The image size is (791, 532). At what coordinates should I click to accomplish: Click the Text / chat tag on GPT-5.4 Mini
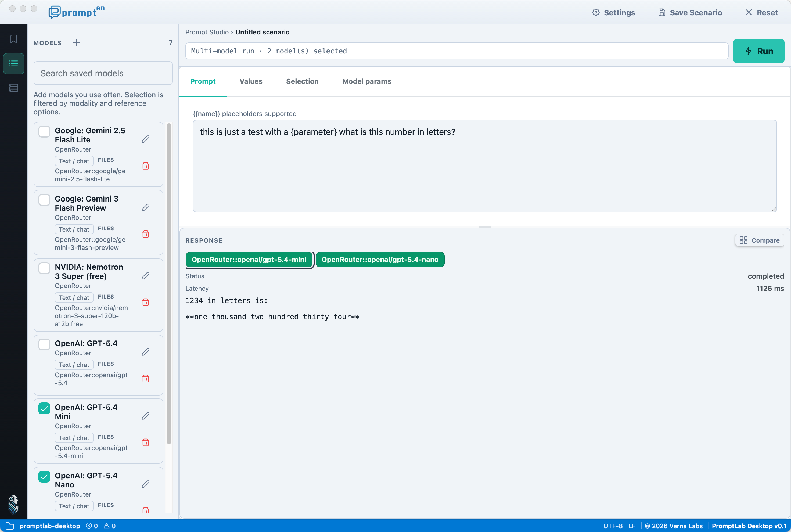(74, 438)
